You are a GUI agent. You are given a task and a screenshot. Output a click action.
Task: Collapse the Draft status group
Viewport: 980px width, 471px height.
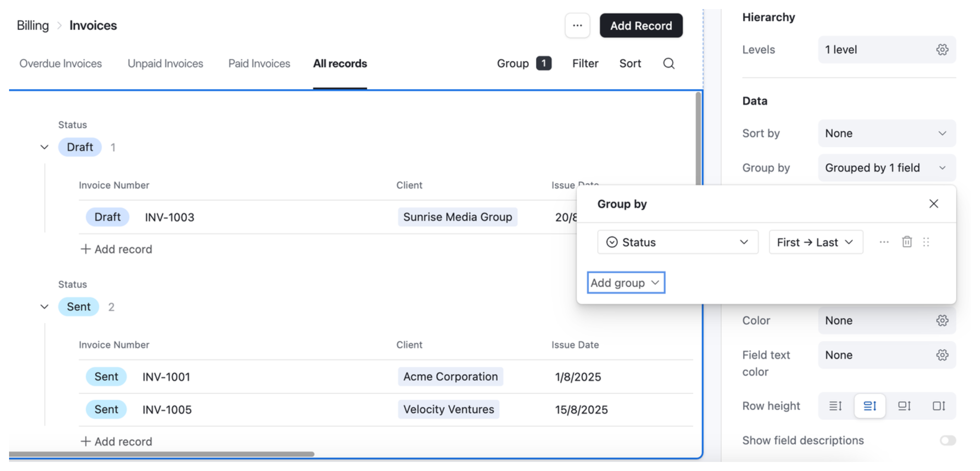[44, 147]
